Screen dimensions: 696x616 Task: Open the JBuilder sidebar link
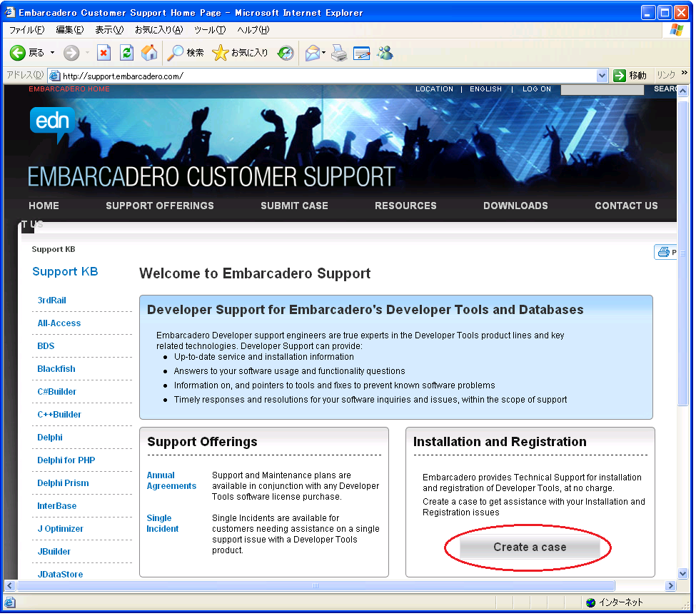coord(54,552)
